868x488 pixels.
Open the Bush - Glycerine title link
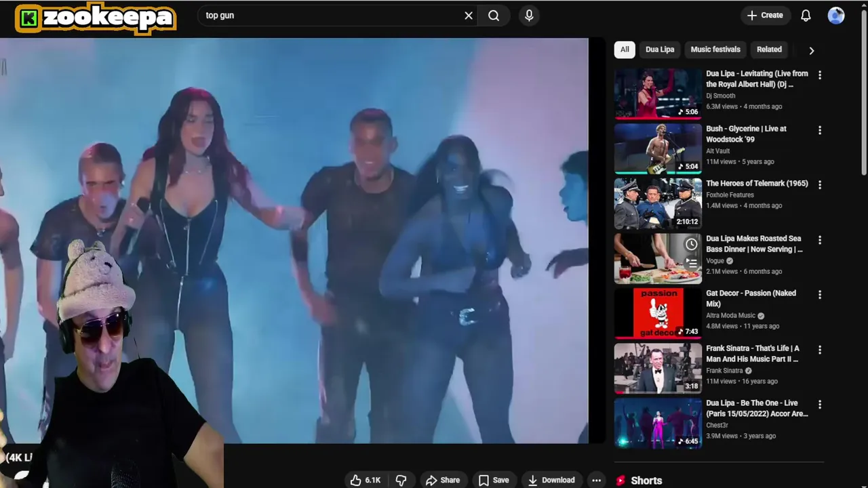[746, 134]
